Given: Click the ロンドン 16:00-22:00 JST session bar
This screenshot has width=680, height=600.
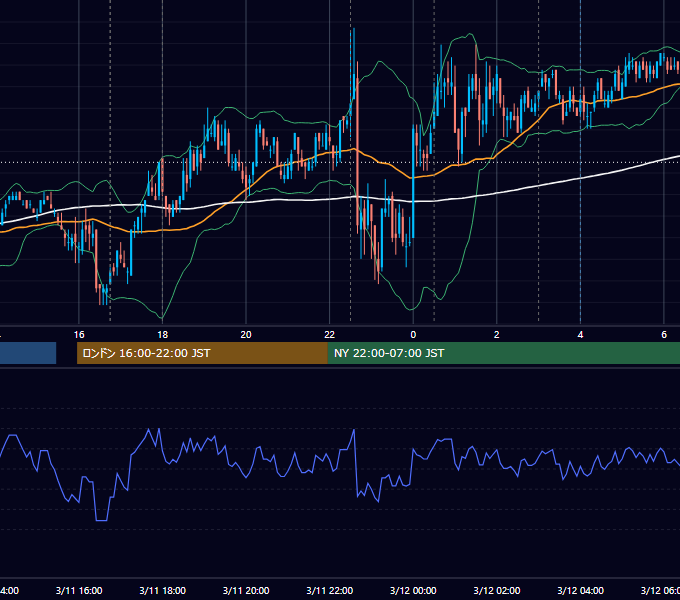Looking at the screenshot, I should (202, 353).
